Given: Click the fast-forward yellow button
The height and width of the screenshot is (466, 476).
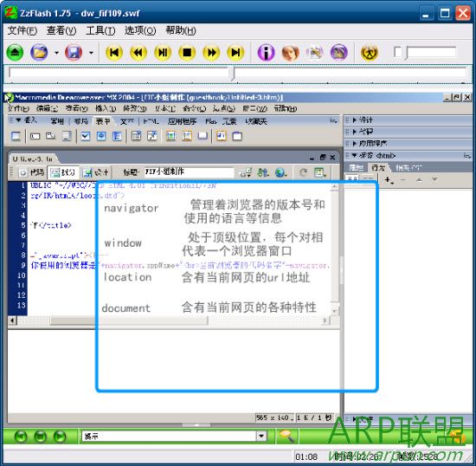Looking at the screenshot, I should click(211, 53).
